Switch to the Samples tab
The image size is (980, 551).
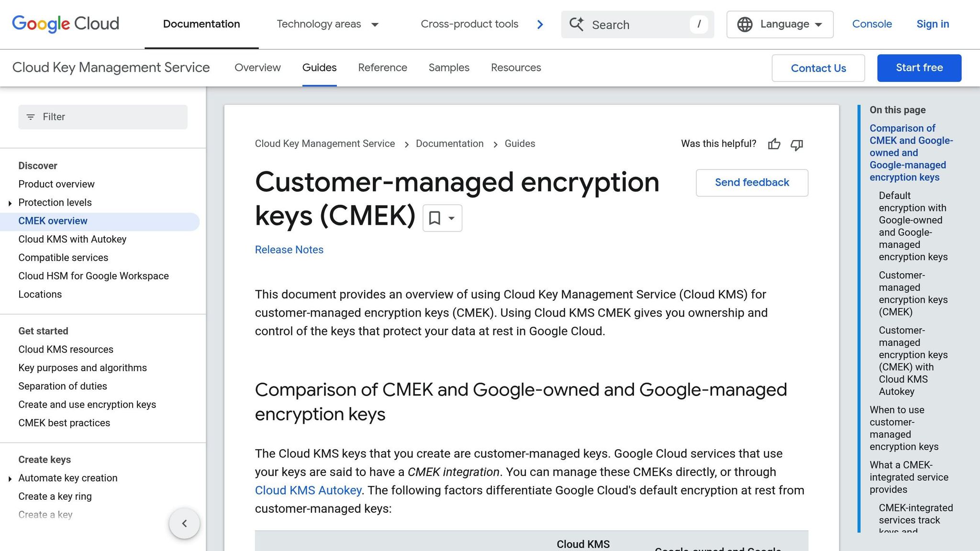point(449,68)
